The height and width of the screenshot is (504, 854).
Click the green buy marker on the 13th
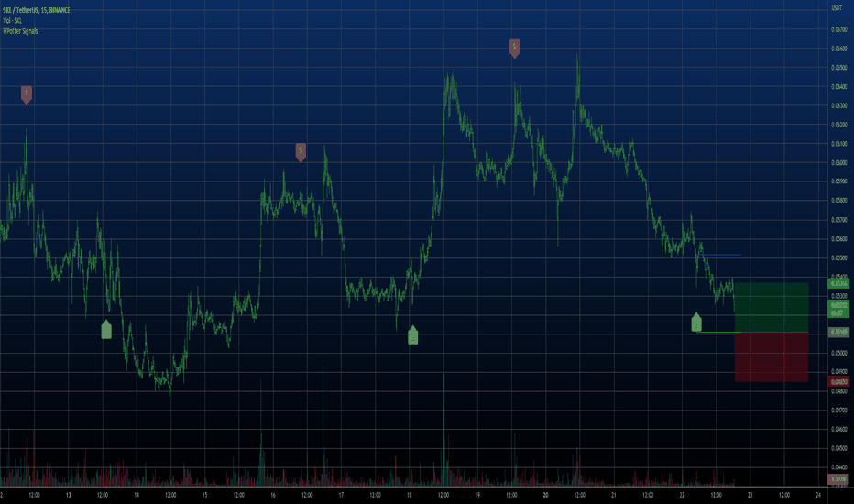coord(106,329)
